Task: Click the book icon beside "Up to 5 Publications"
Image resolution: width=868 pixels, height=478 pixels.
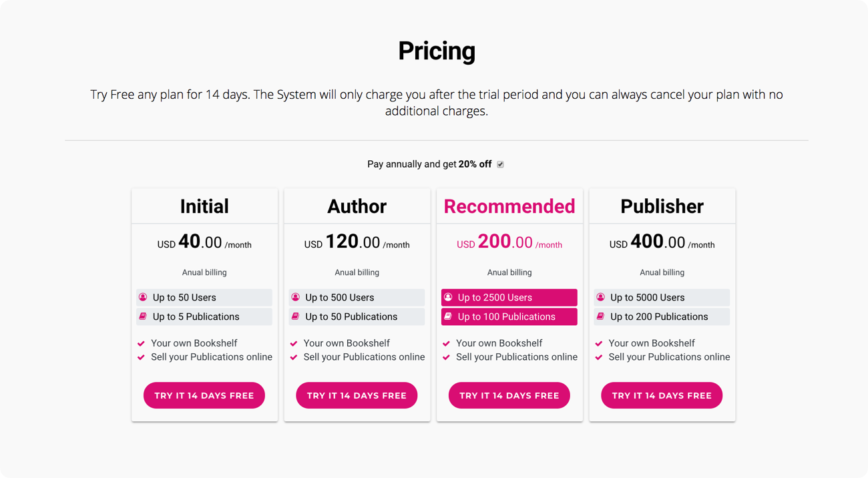Action: [x=142, y=316]
